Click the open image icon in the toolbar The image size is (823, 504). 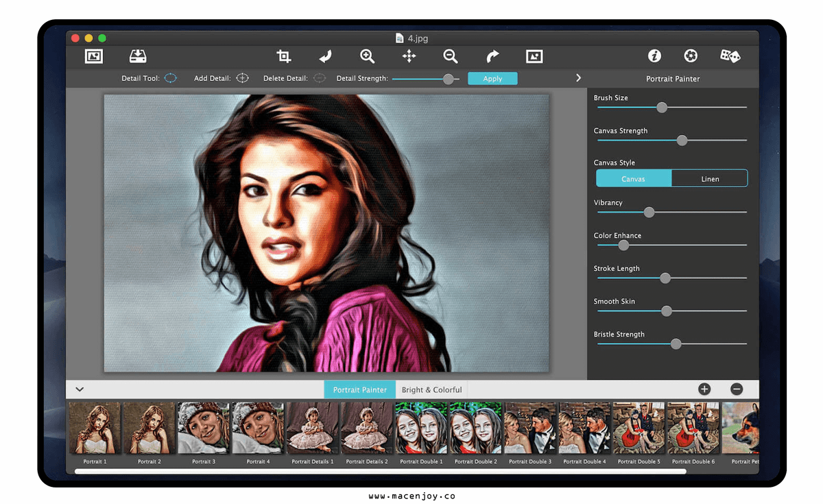(x=94, y=56)
